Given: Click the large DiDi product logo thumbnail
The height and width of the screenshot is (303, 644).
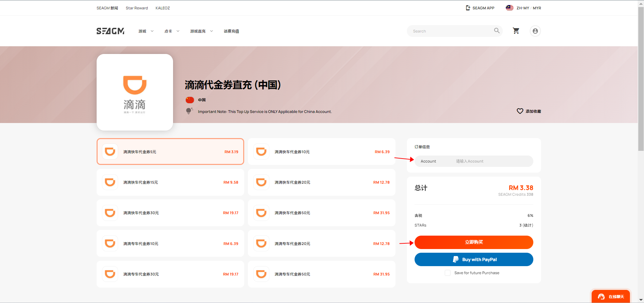Looking at the screenshot, I should tap(135, 92).
